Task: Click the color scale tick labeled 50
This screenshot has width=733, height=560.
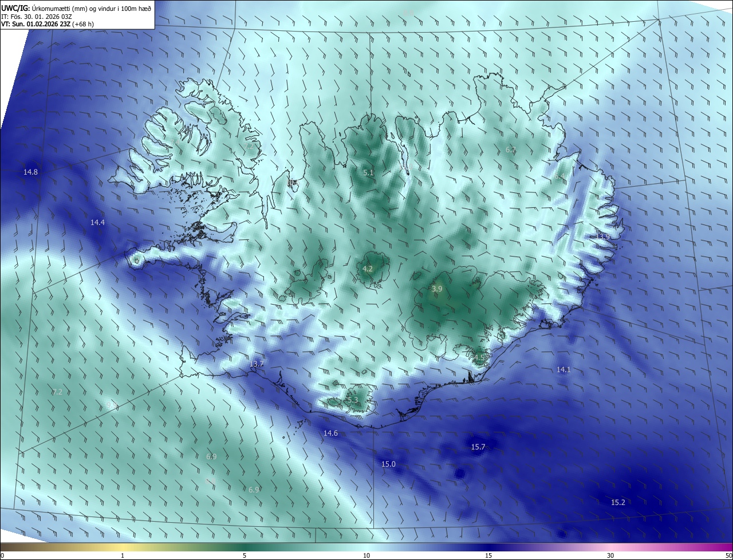Action: click(728, 555)
